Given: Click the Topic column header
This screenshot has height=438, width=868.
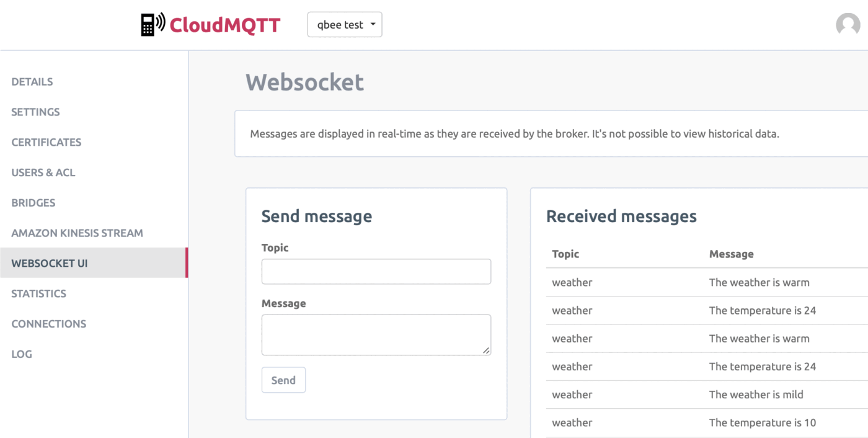Looking at the screenshot, I should 565,254.
